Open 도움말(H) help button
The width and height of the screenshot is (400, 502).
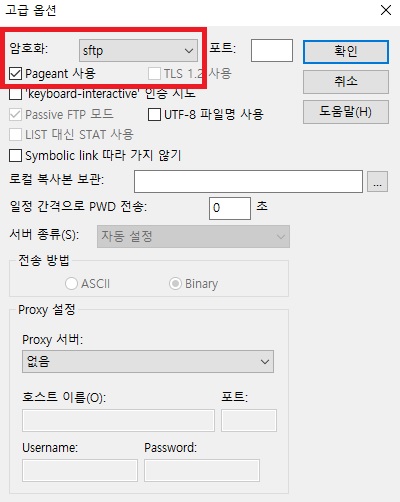[346, 112]
